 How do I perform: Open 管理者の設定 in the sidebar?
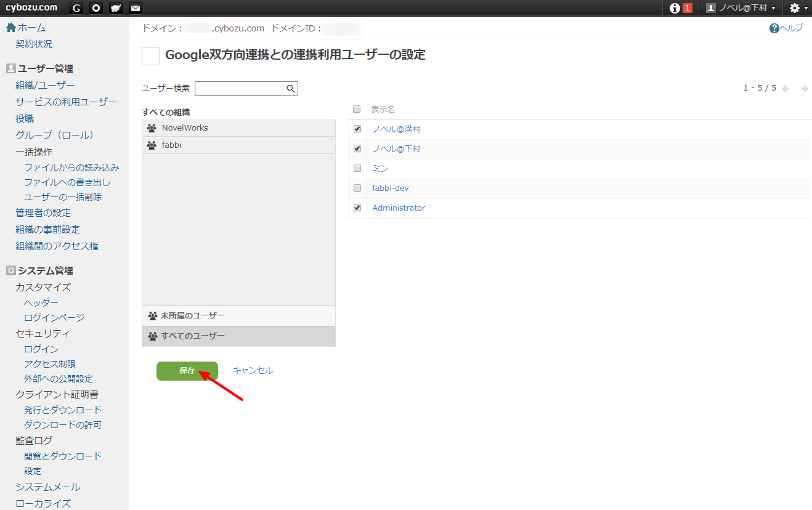tap(43, 212)
